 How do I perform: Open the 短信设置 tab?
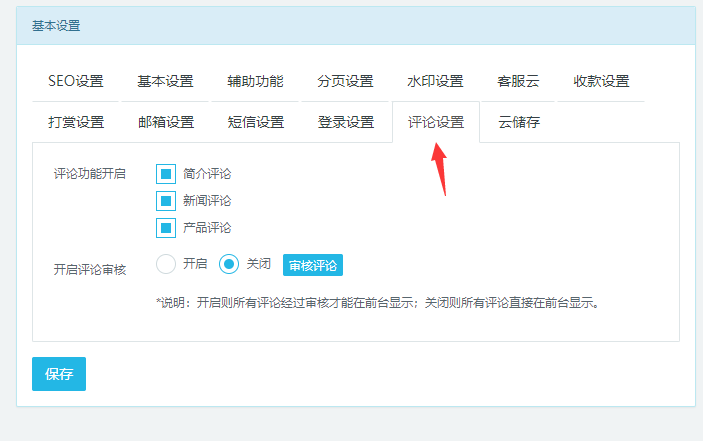255,123
